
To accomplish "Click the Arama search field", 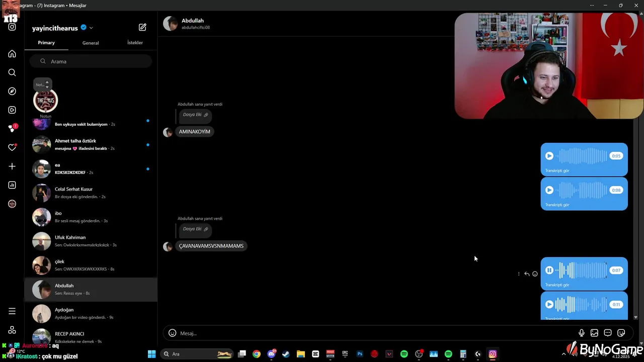I will click(91, 61).
